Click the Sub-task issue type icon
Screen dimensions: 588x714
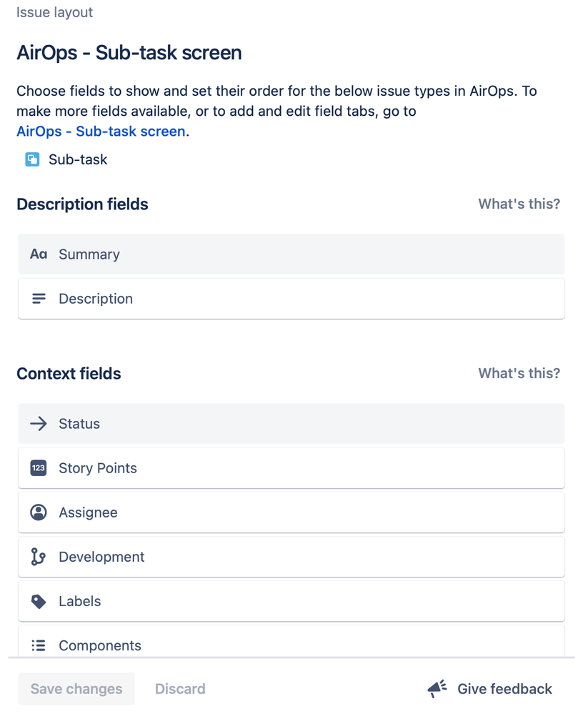pyautogui.click(x=32, y=159)
